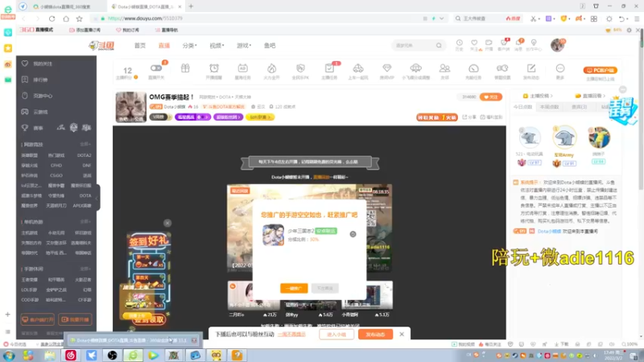Image resolution: width=644 pixels, height=362 pixels.
Task: Open the Windows Start button
Action: [x=9, y=355]
